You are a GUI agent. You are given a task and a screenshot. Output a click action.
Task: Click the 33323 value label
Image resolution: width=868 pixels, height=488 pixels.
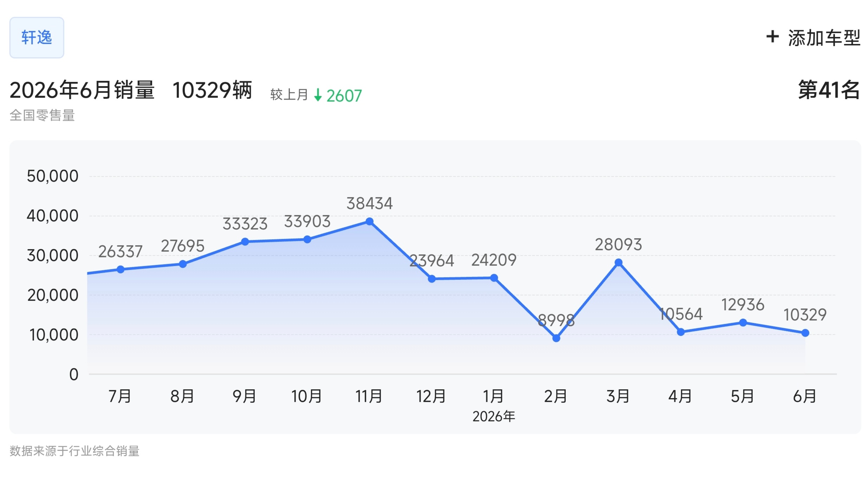coord(245,224)
